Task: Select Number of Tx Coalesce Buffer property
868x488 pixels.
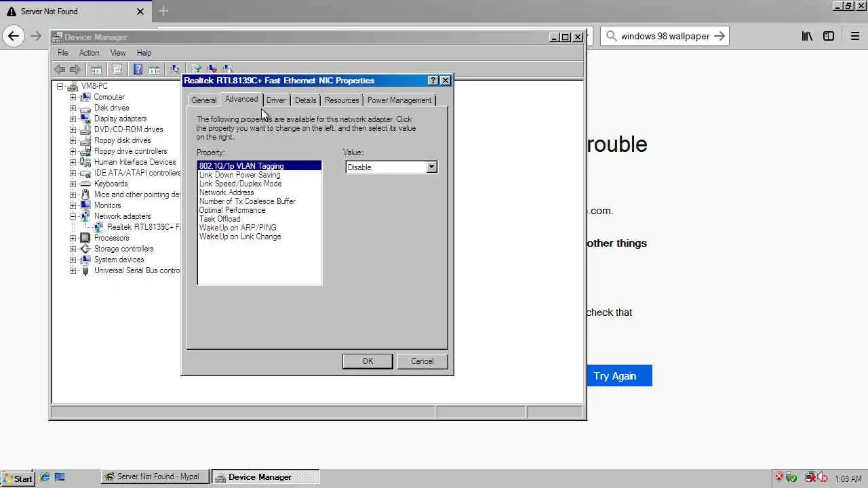Action: pyautogui.click(x=247, y=201)
